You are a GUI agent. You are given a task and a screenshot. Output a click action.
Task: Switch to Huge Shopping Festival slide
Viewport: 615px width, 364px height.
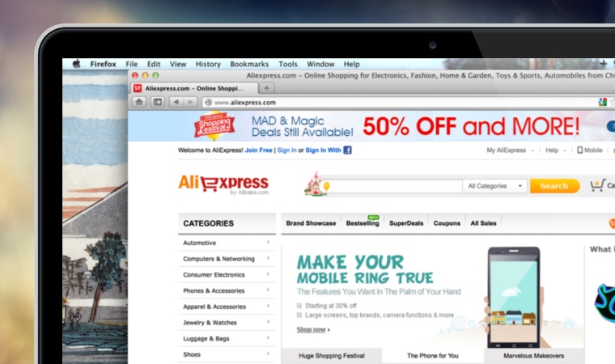click(332, 356)
